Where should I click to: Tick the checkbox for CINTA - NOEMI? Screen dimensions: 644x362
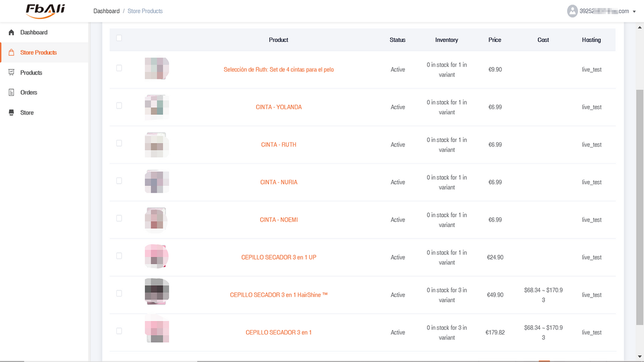(119, 218)
